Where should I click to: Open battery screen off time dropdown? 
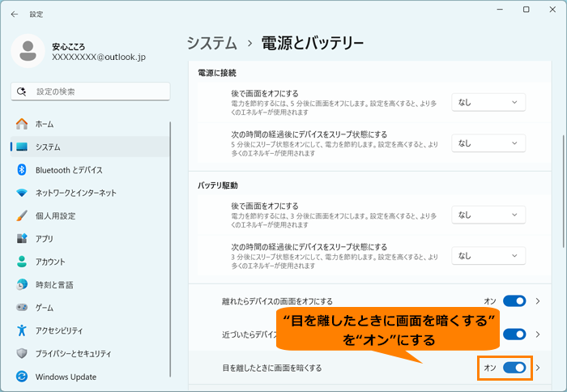click(488, 215)
